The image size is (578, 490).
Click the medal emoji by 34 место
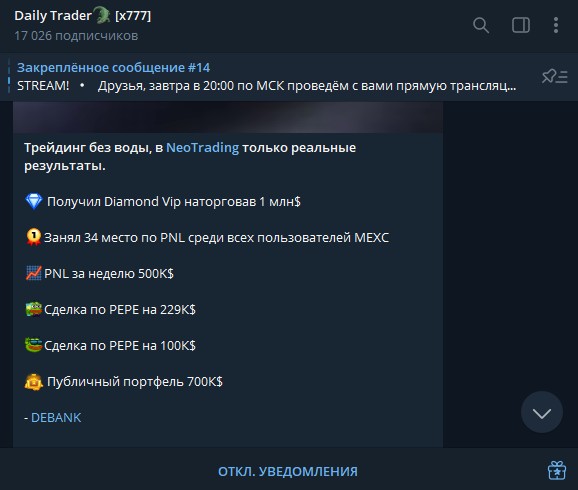point(34,237)
